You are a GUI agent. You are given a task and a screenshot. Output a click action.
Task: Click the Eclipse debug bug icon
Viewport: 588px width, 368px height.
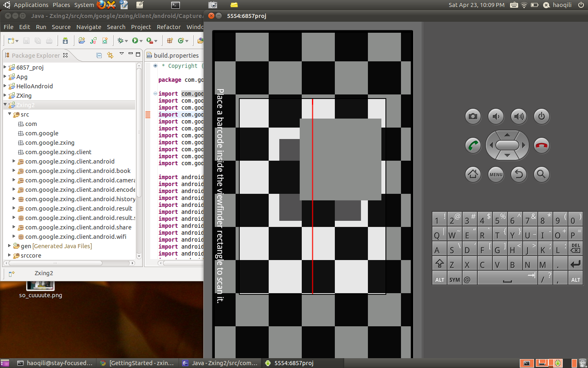tap(120, 40)
